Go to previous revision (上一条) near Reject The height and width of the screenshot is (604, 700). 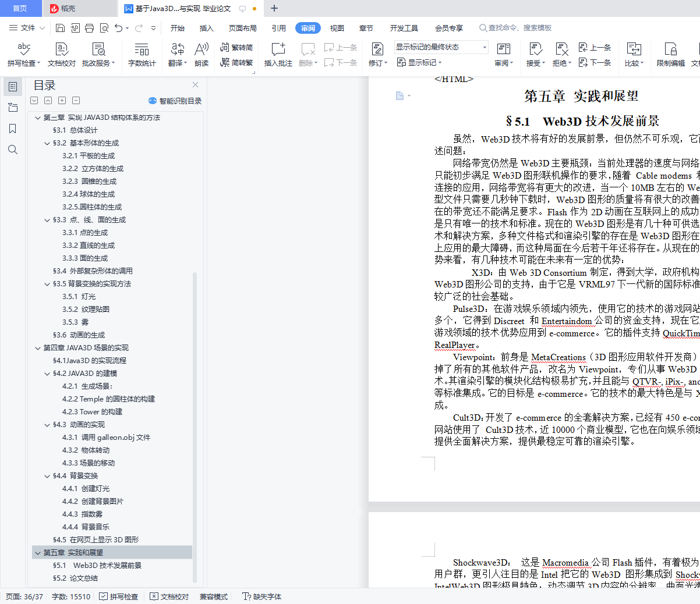(x=595, y=48)
